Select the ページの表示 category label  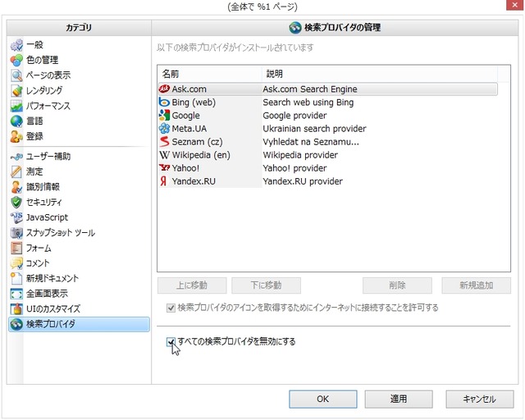coord(48,75)
